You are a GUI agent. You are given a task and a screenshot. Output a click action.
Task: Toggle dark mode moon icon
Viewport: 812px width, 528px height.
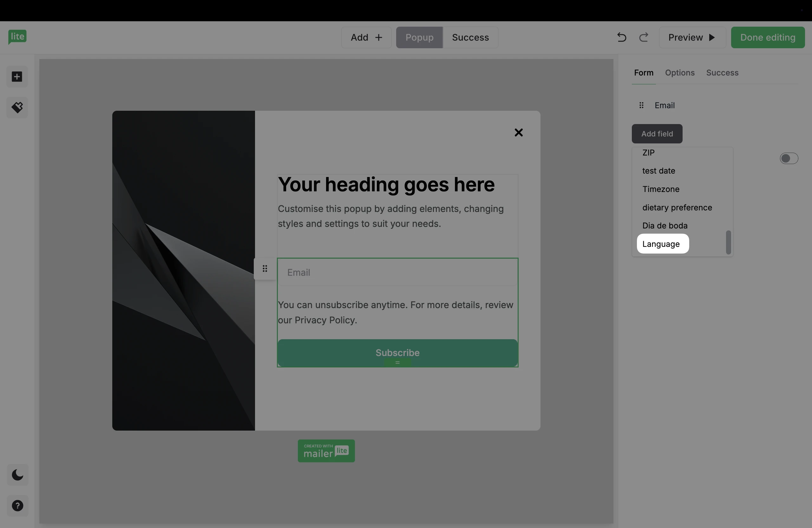point(17,475)
